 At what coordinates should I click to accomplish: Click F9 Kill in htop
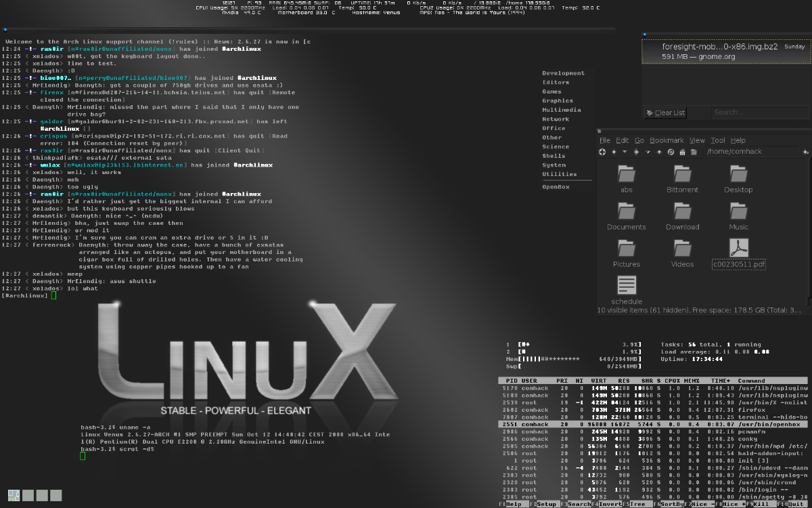(761, 504)
